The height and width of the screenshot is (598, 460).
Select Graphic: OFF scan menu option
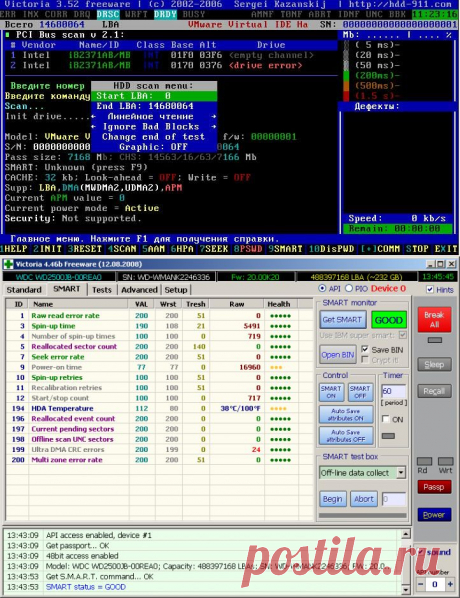(x=154, y=147)
